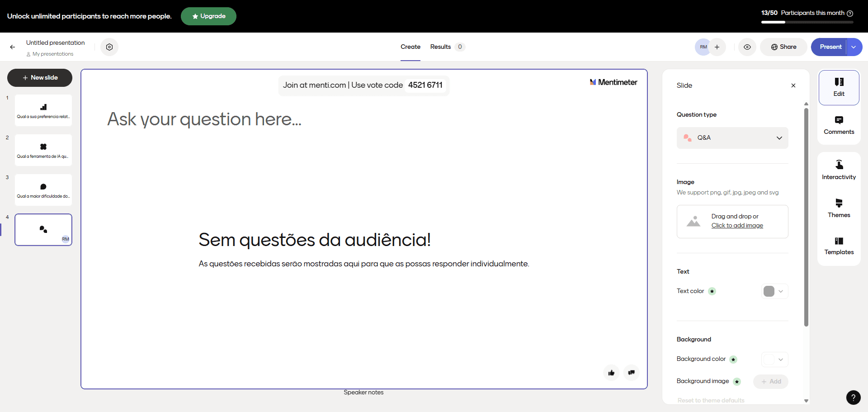The width and height of the screenshot is (868, 412).
Task: Open the Text color swatch dropdown
Action: pyautogui.click(x=775, y=291)
